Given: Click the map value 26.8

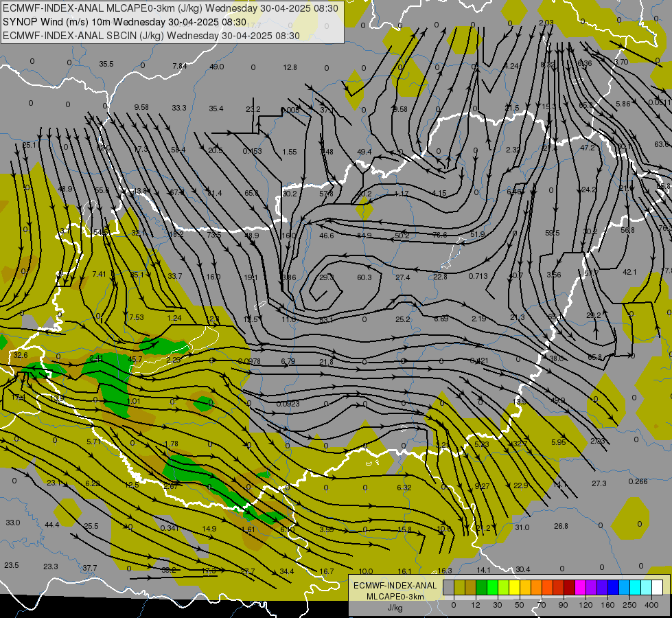Looking at the screenshot, I should [x=561, y=526].
